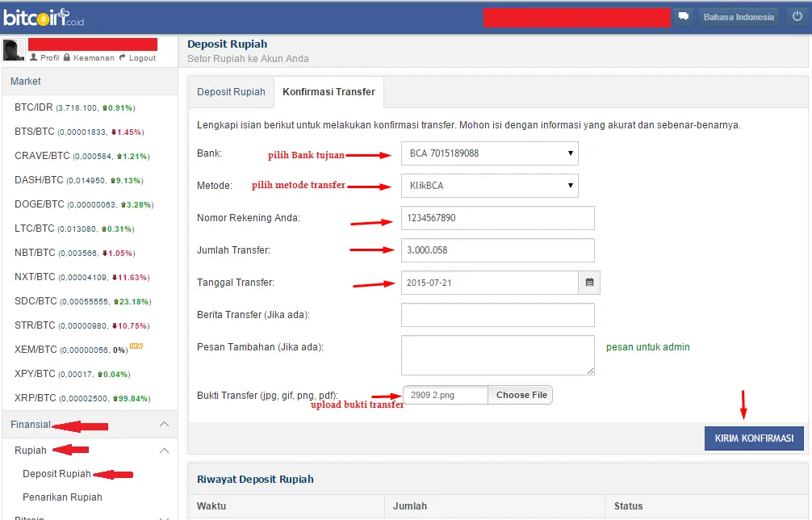Click the Nomor Rekening Anda input field
Viewport: 812px width, 520px height.
click(x=498, y=218)
